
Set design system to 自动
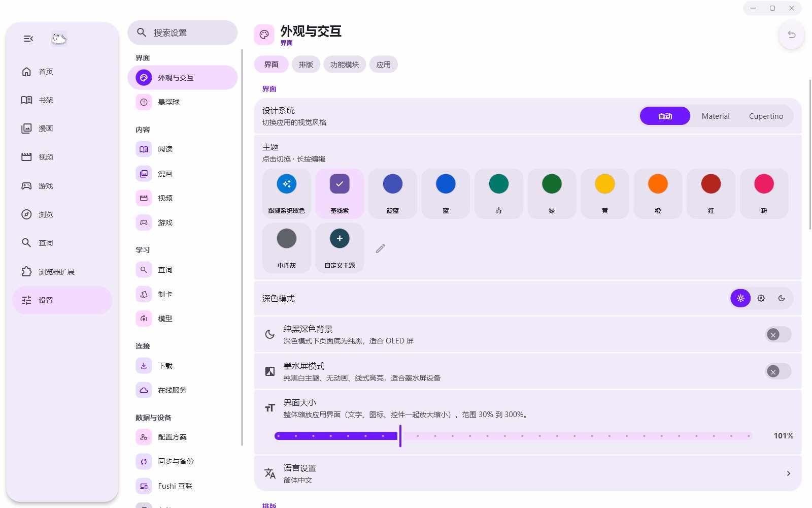[665, 116]
